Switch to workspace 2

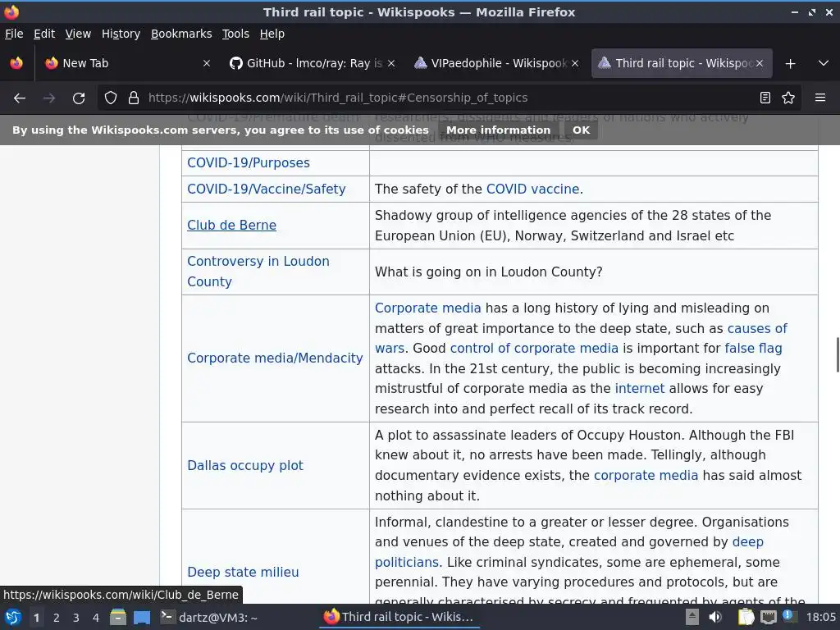pyautogui.click(x=57, y=618)
